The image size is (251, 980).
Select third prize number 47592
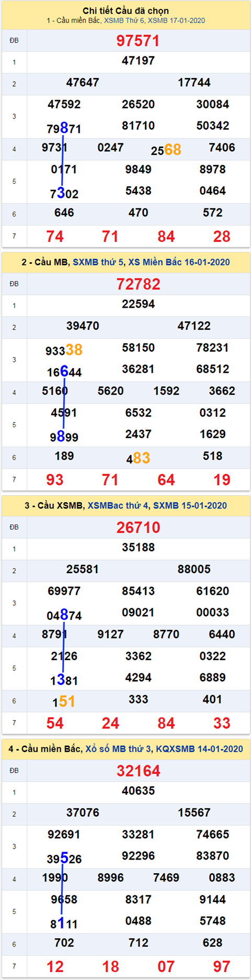click(64, 104)
